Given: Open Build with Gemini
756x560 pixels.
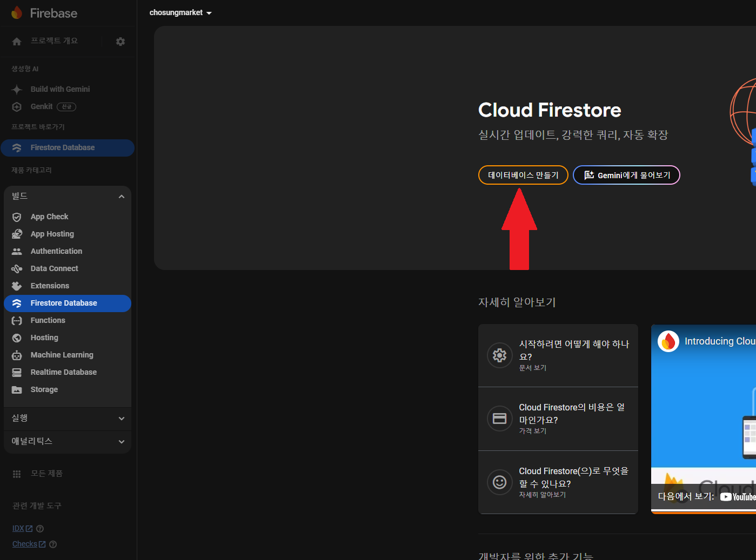Looking at the screenshot, I should click(60, 89).
